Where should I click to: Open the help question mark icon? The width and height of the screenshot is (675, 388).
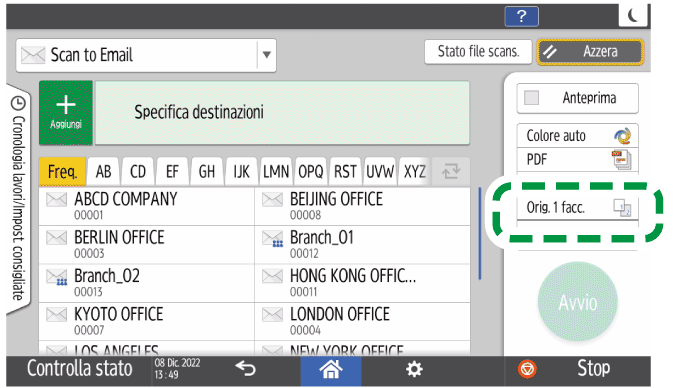pos(521,16)
